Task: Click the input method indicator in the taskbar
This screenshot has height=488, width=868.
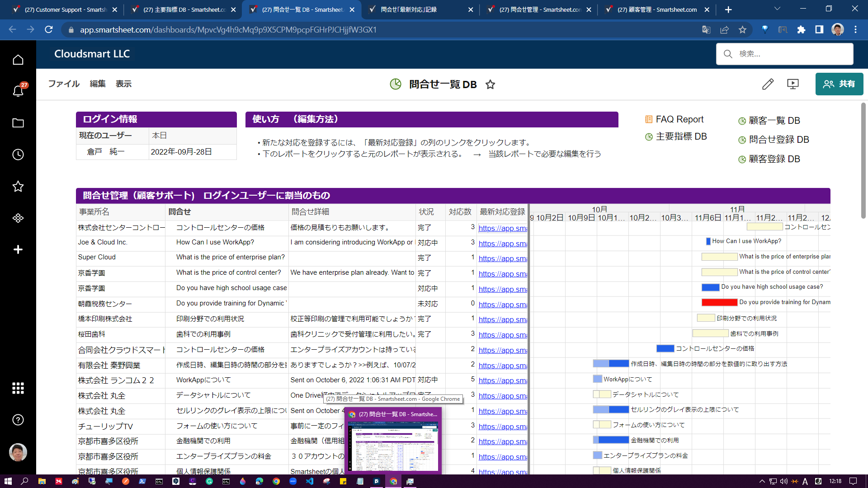Action: 805,482
